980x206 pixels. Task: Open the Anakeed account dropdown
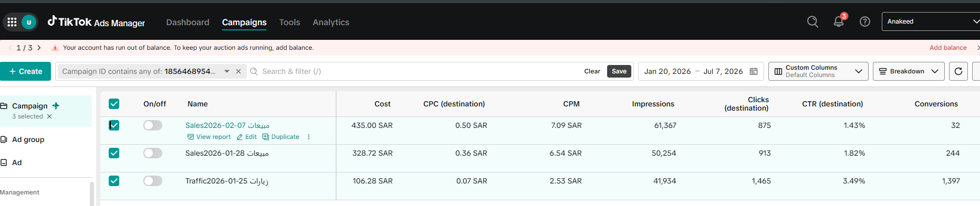point(931,21)
